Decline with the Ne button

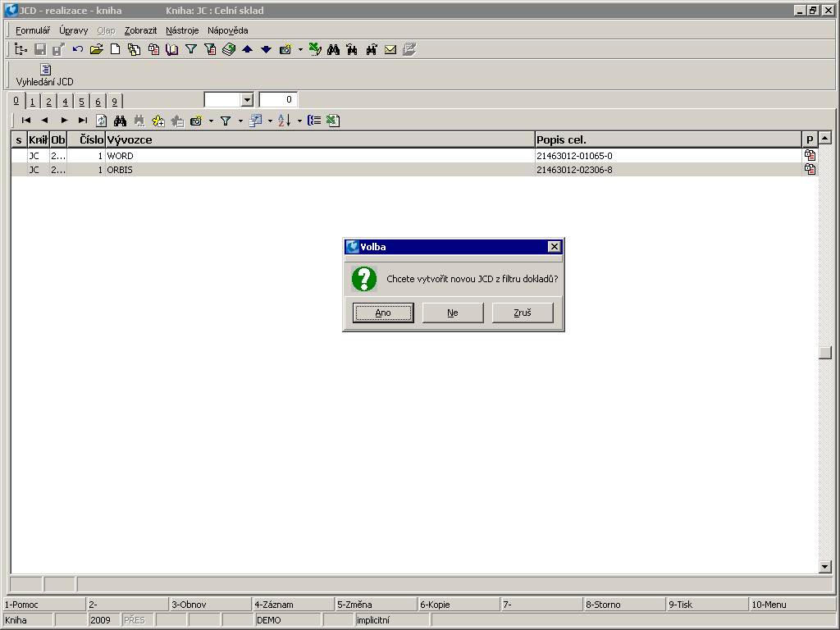[x=453, y=313]
